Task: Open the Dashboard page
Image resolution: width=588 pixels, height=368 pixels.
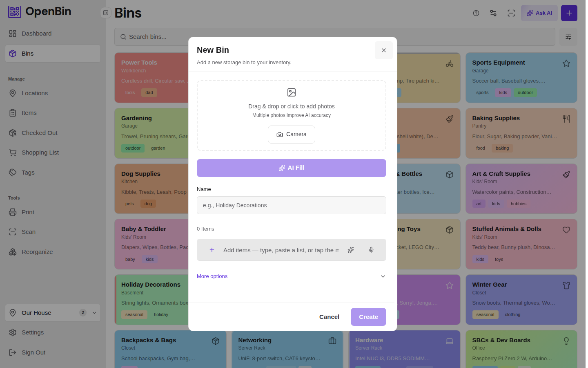Action: click(x=53, y=34)
